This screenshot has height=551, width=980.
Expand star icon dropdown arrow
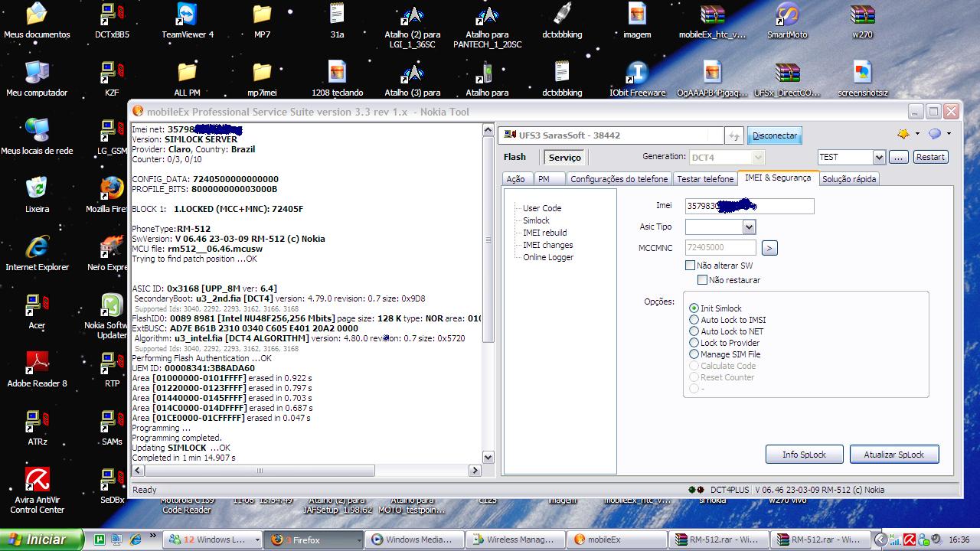coord(917,134)
